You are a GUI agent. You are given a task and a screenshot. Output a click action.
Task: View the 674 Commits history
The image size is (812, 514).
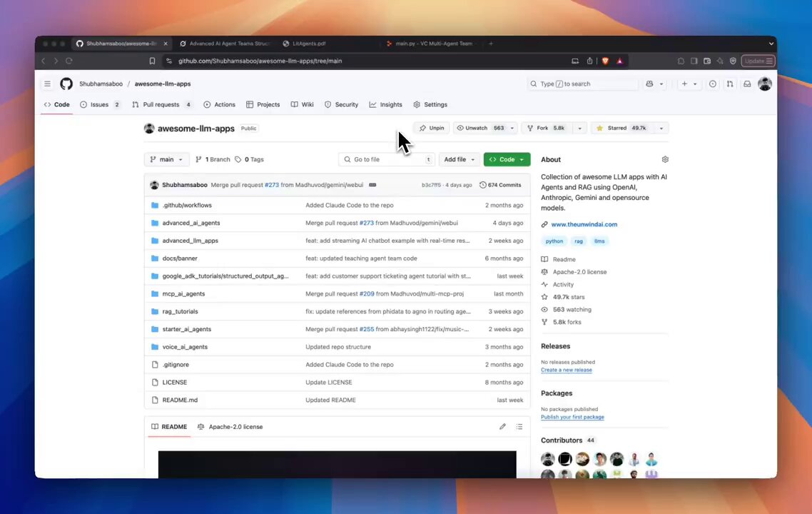tap(500, 185)
